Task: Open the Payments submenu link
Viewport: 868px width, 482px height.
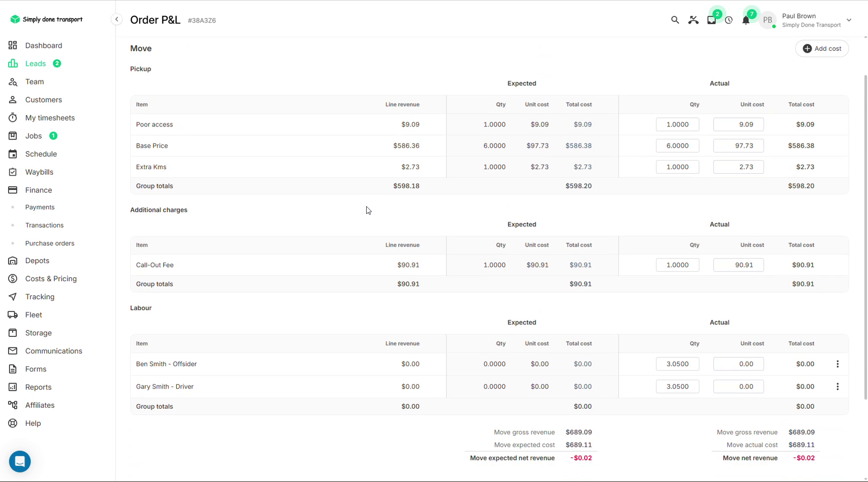Action: pyautogui.click(x=40, y=207)
